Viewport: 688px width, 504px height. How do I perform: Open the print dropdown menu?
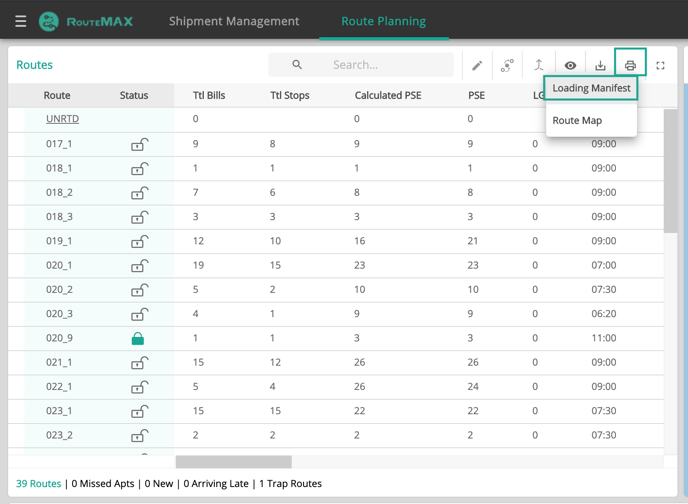coord(630,65)
